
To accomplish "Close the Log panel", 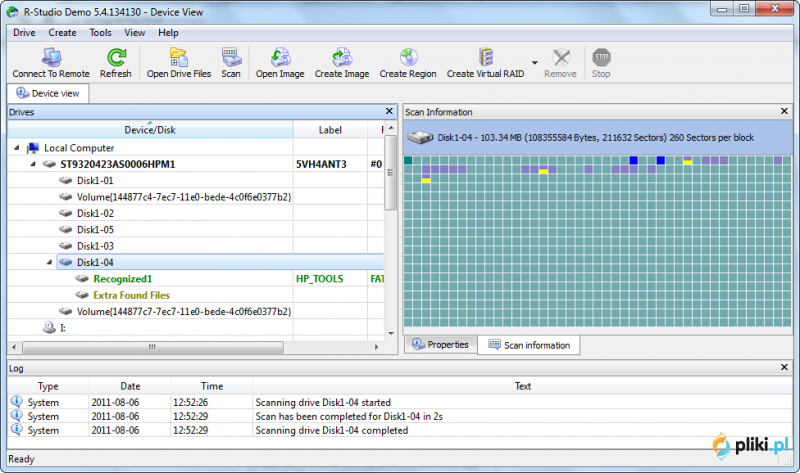I will coord(785,367).
